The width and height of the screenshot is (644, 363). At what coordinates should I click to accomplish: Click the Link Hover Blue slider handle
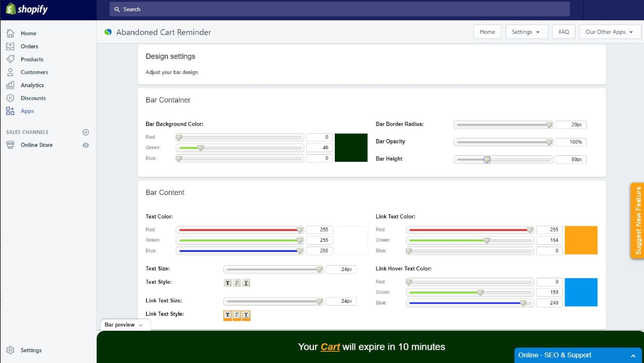point(523,303)
